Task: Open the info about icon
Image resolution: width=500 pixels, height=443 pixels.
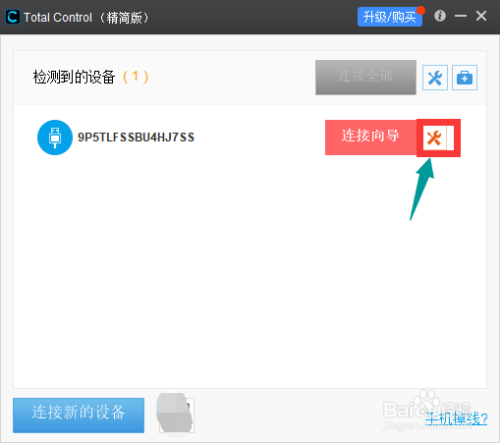Action: tap(440, 16)
